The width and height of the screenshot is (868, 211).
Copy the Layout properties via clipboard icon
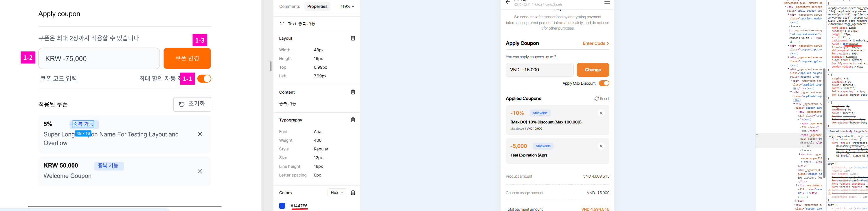pos(353,38)
